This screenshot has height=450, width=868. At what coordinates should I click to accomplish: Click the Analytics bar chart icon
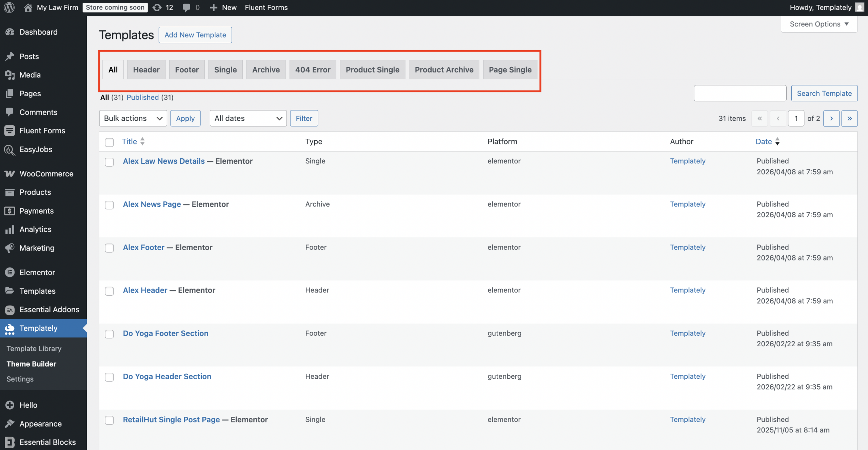click(x=9, y=230)
